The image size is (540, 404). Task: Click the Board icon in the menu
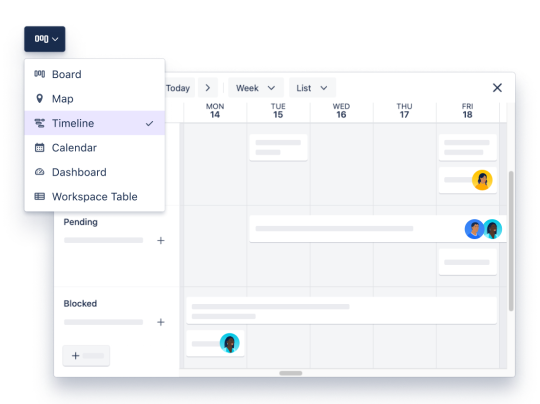(40, 74)
